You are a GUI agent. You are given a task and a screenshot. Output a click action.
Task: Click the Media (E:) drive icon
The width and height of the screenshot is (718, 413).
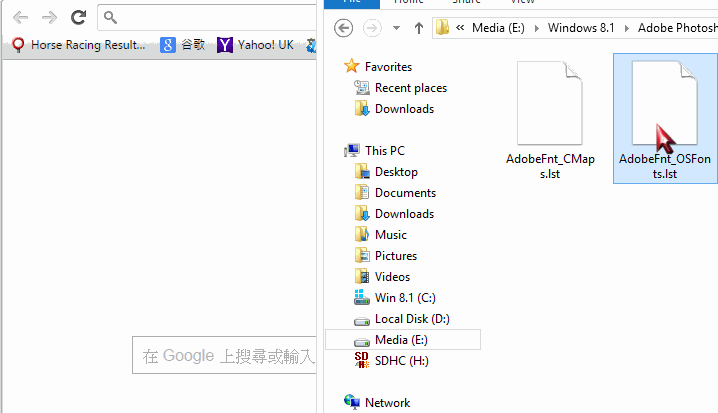click(x=362, y=342)
